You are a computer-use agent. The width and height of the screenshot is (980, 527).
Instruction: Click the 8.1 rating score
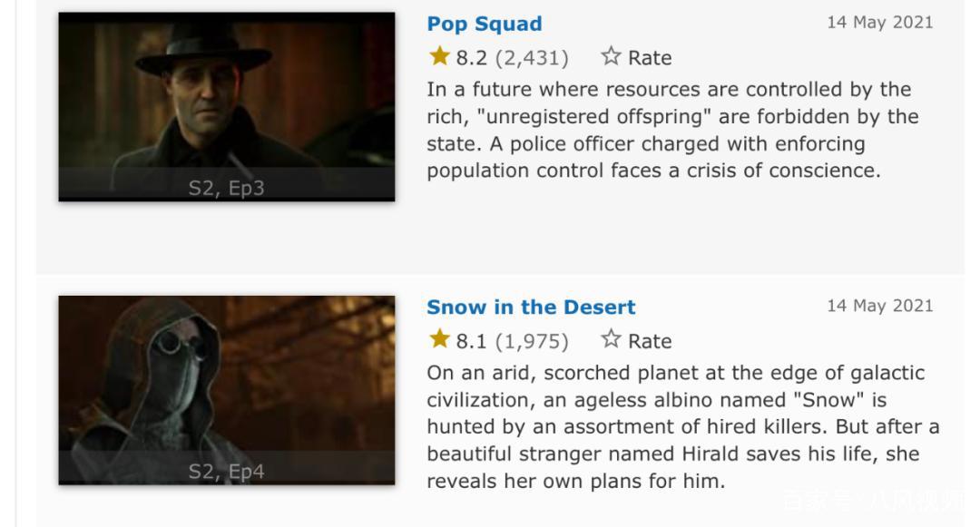(471, 341)
